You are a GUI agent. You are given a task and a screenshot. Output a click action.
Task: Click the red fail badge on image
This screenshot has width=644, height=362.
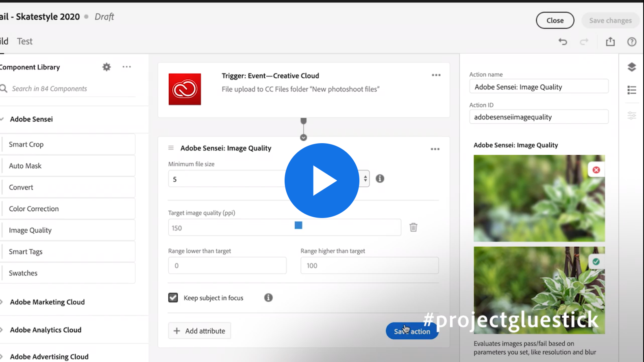(x=596, y=170)
